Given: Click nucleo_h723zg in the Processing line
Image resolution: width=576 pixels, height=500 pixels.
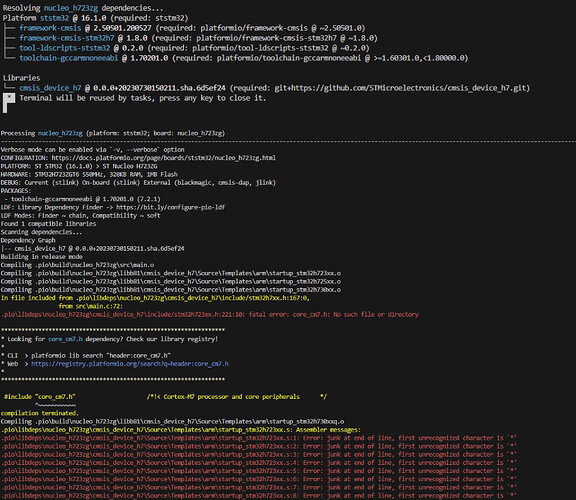Looking at the screenshot, I should pyautogui.click(x=60, y=133).
